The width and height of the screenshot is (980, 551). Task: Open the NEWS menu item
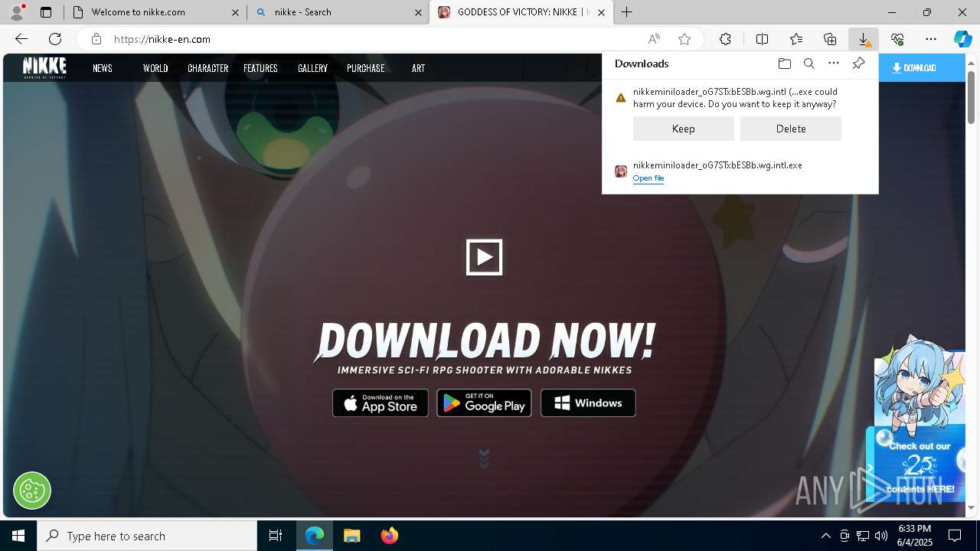pos(103,68)
